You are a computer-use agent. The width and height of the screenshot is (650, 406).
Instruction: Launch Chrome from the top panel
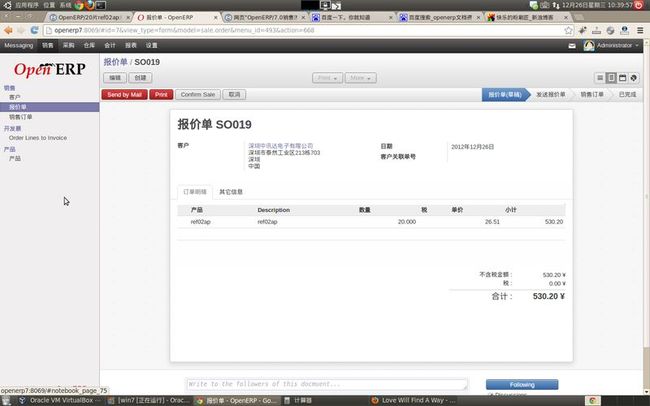click(79, 5)
